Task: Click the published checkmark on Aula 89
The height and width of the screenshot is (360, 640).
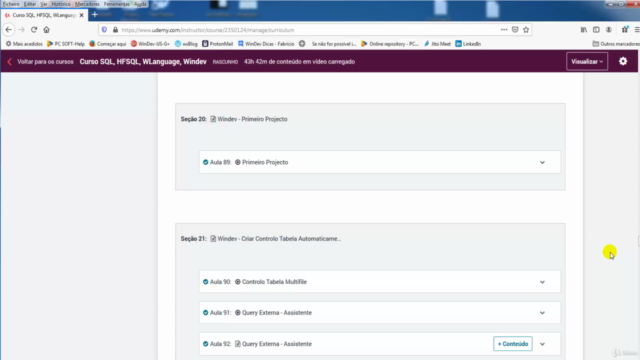Action: [205, 162]
